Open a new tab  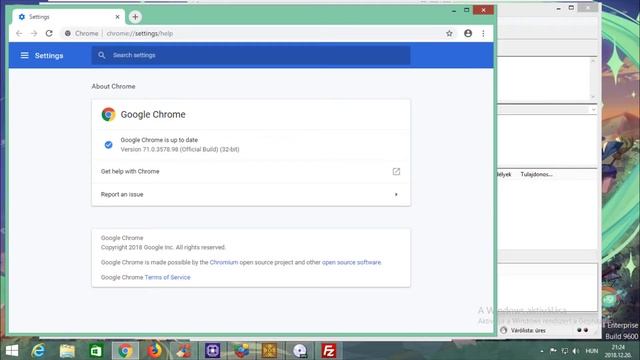(x=135, y=17)
